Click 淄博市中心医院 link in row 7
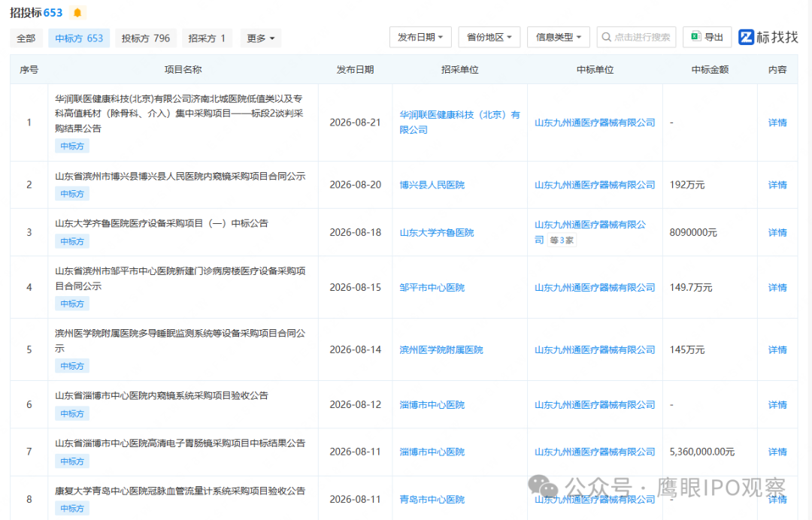 (x=432, y=452)
